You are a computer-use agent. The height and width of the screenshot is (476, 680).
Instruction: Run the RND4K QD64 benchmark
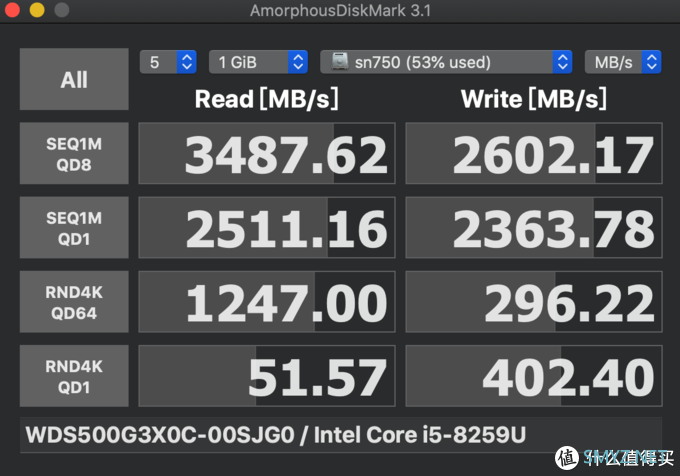(74, 302)
